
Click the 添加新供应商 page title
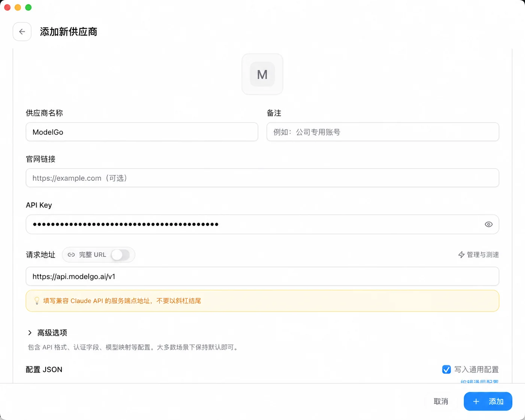point(69,32)
